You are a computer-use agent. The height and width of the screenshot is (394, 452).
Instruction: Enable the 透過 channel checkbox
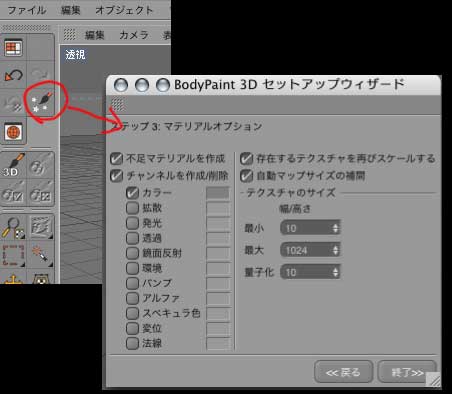pos(132,238)
